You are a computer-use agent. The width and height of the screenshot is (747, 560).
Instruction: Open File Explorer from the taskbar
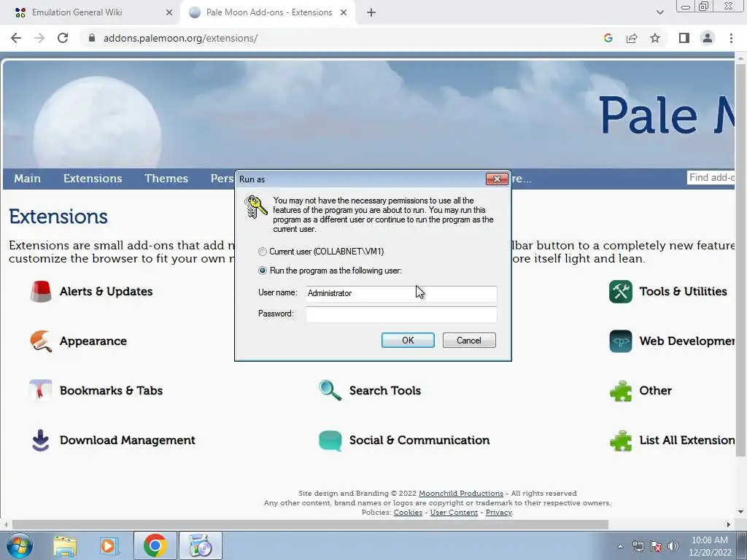(65, 545)
